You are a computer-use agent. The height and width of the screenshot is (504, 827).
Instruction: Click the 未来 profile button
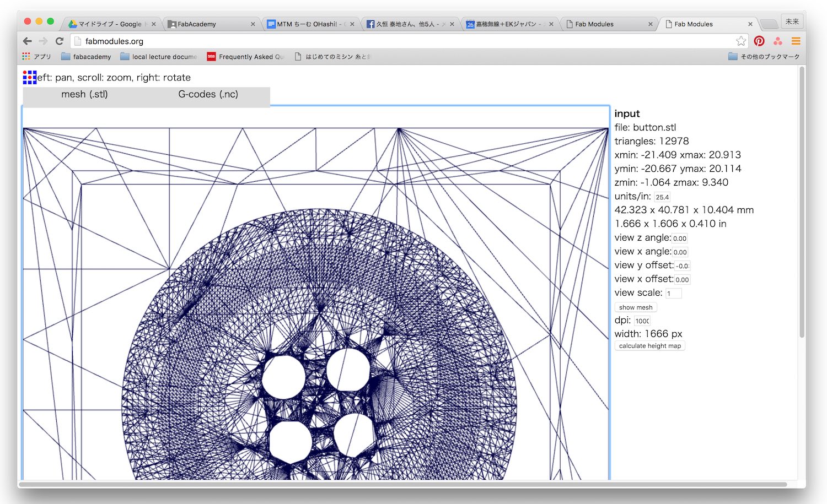tap(792, 21)
